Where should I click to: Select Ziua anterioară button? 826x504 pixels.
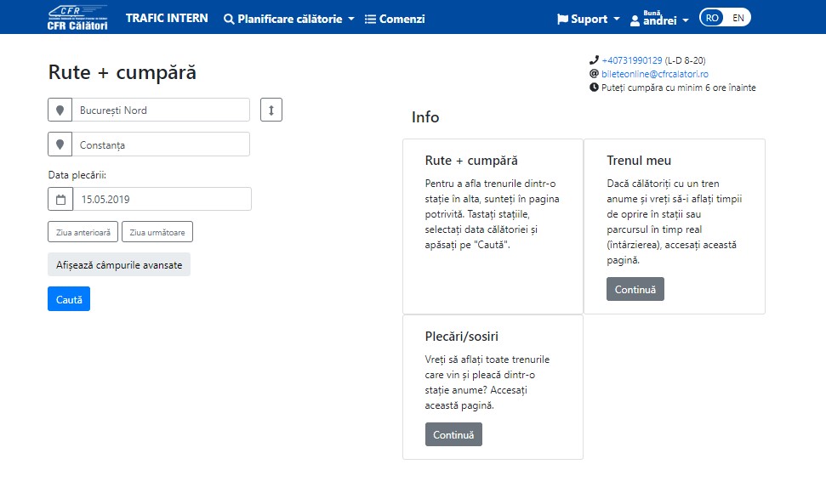click(83, 232)
